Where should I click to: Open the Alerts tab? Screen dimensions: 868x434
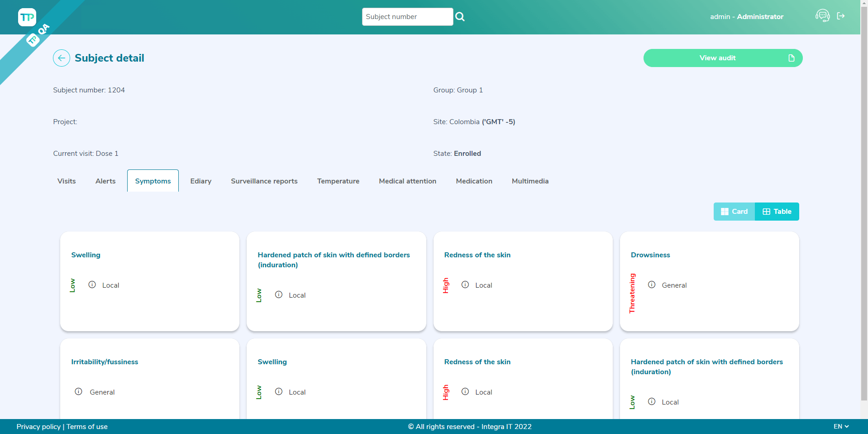point(105,181)
